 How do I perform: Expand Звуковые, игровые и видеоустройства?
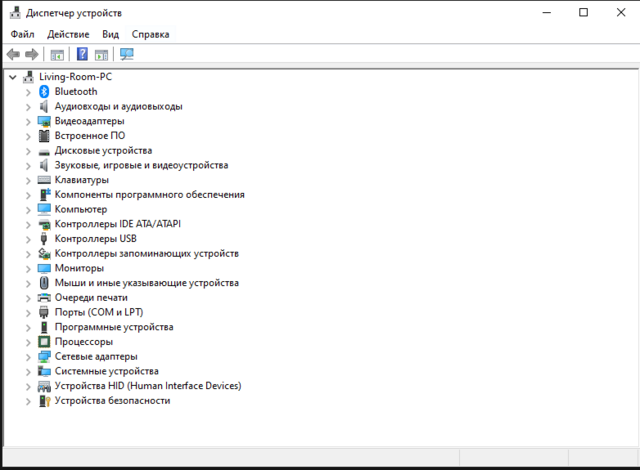coord(28,166)
